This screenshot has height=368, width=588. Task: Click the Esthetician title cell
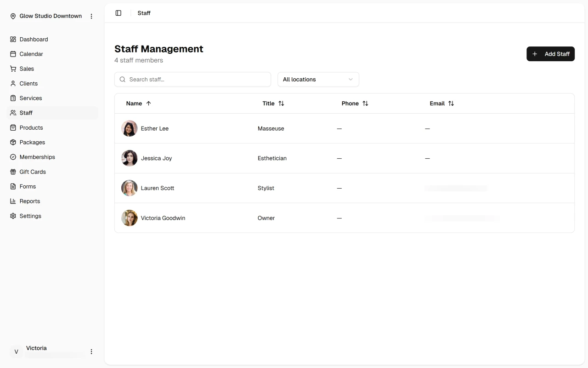tap(272, 158)
